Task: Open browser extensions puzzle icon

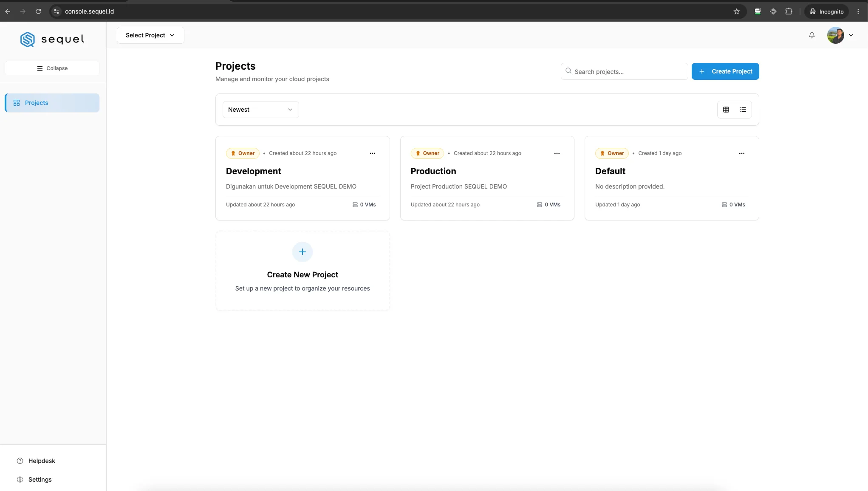Action: [x=789, y=11]
